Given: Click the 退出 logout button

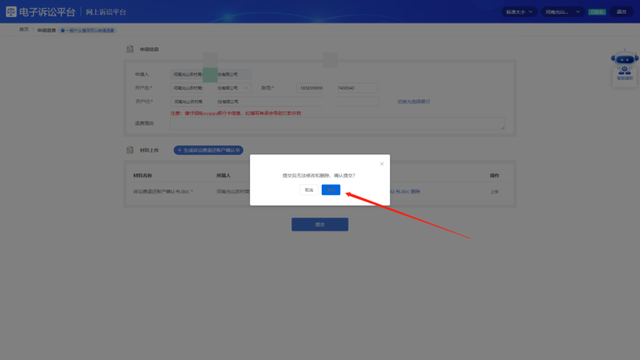Looking at the screenshot, I should 621,12.
